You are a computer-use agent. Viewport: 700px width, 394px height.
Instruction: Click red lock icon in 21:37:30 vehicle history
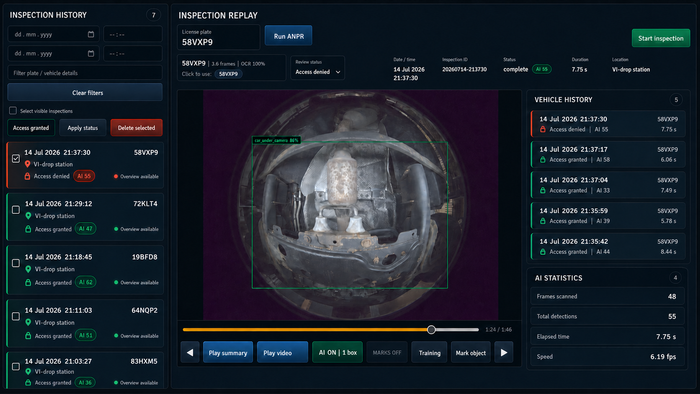[543, 129]
